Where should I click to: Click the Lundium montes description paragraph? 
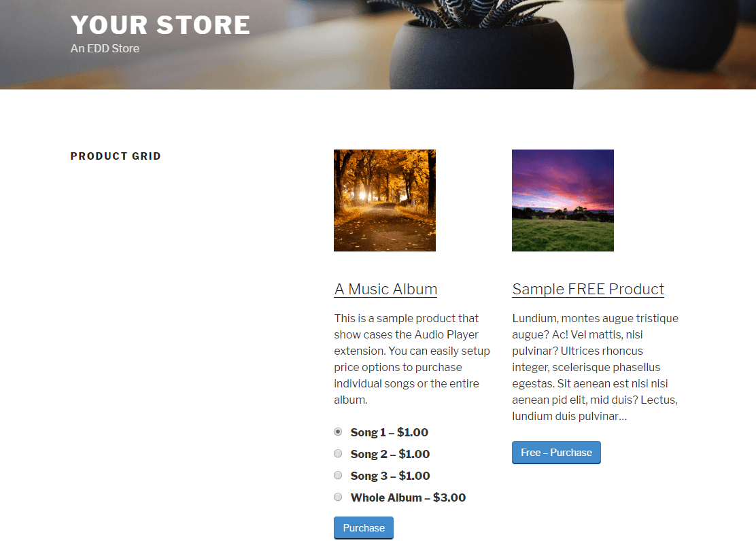click(595, 367)
